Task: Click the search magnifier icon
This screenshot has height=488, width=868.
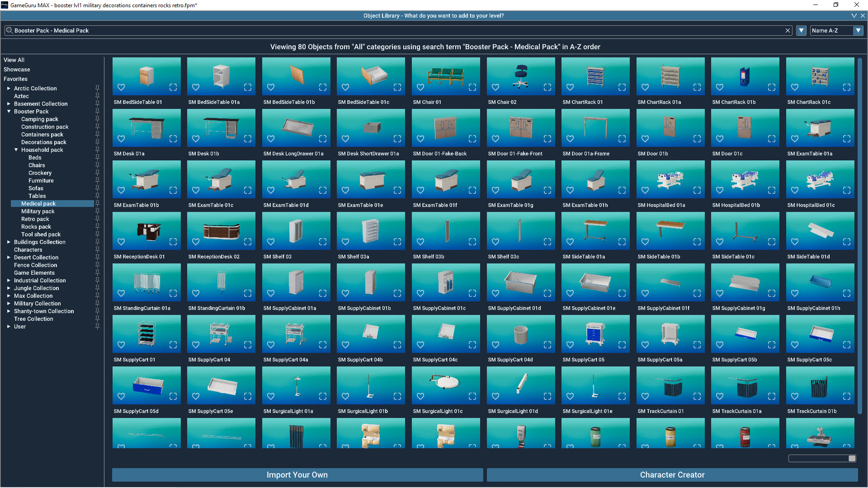Action: (9, 30)
